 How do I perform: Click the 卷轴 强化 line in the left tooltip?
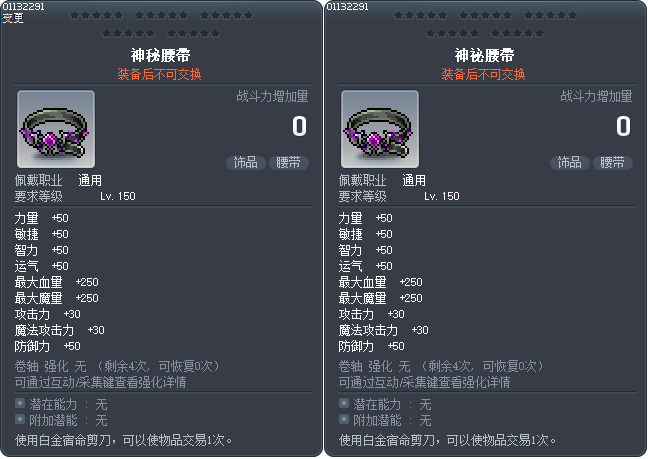pos(117,366)
